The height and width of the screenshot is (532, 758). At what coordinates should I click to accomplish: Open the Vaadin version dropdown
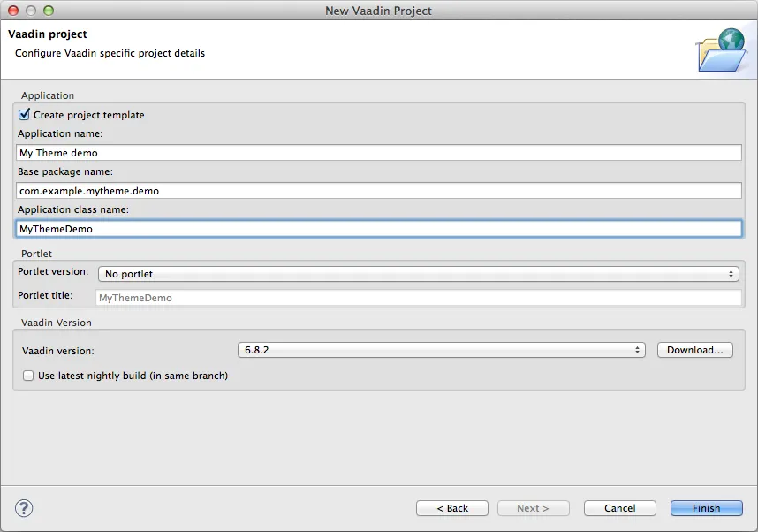(440, 350)
